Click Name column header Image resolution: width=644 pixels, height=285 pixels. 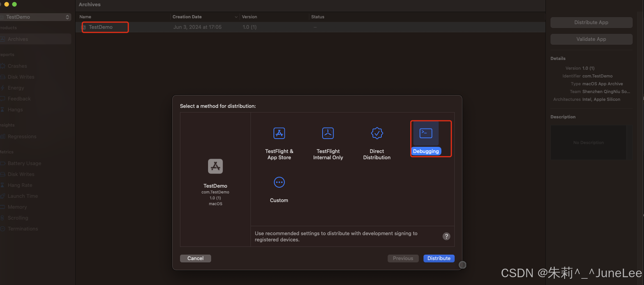point(85,17)
